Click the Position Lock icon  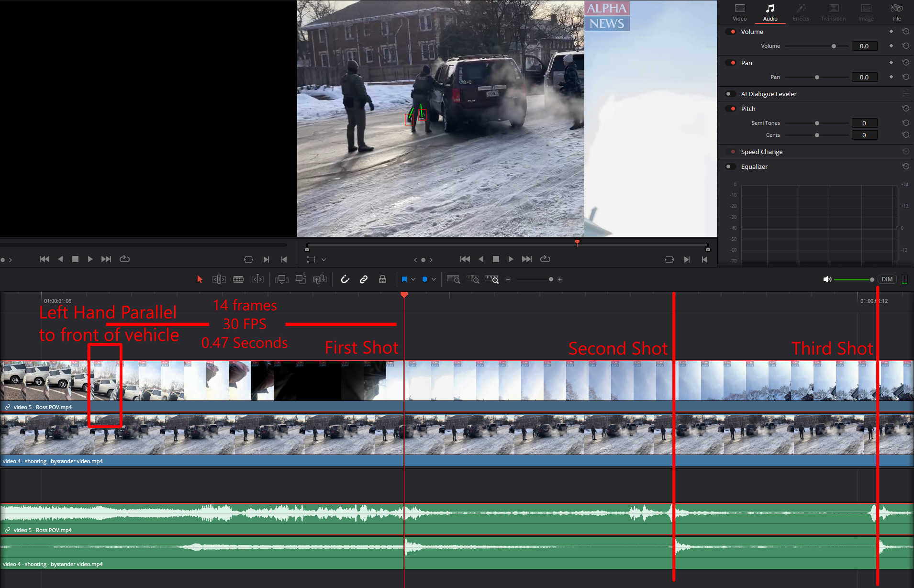pos(382,279)
